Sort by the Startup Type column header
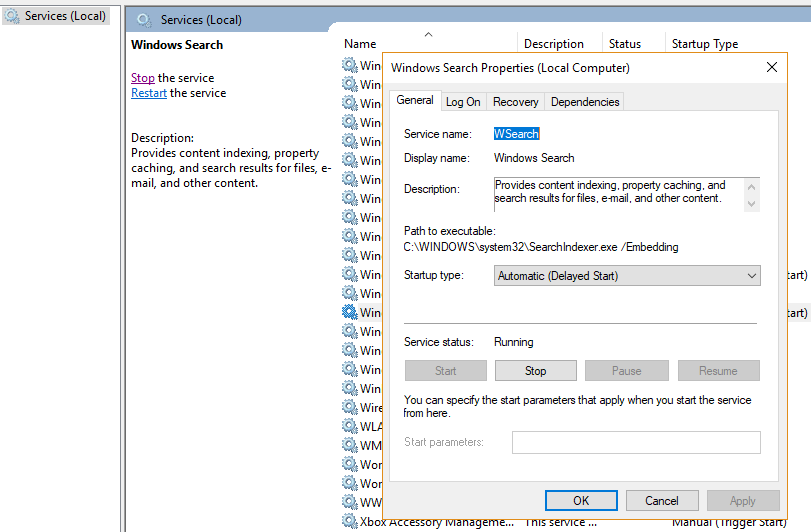 (x=704, y=44)
